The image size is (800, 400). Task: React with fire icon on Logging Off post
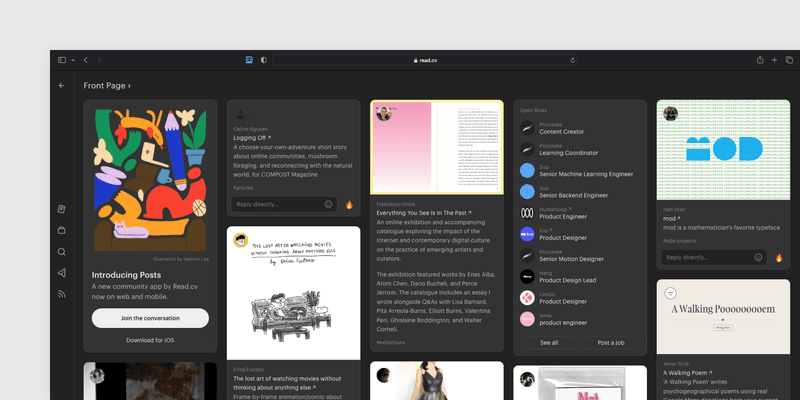pyautogui.click(x=349, y=204)
